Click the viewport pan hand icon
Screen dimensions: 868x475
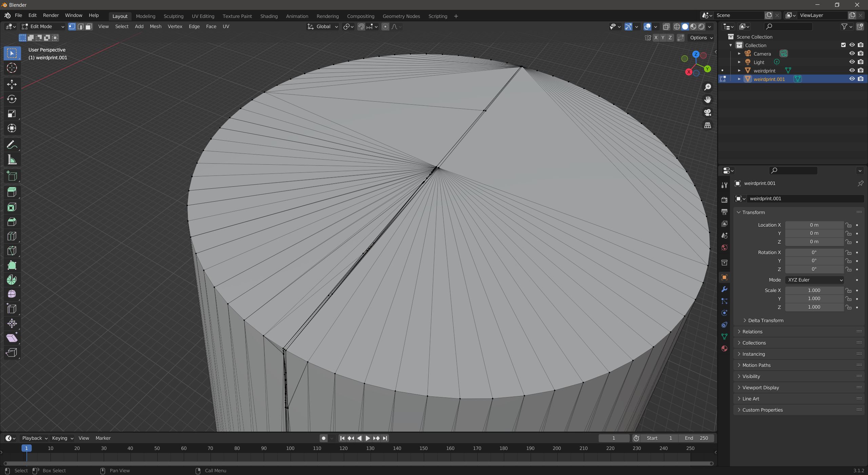708,100
